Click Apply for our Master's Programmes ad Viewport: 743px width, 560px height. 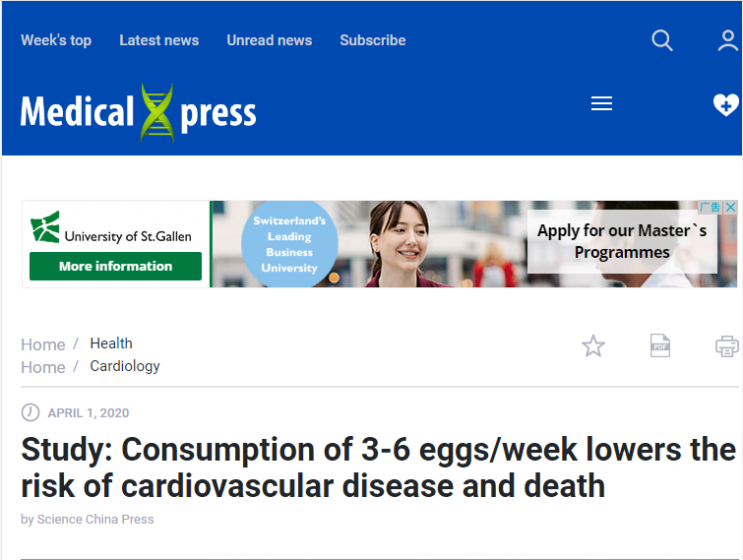click(x=622, y=242)
